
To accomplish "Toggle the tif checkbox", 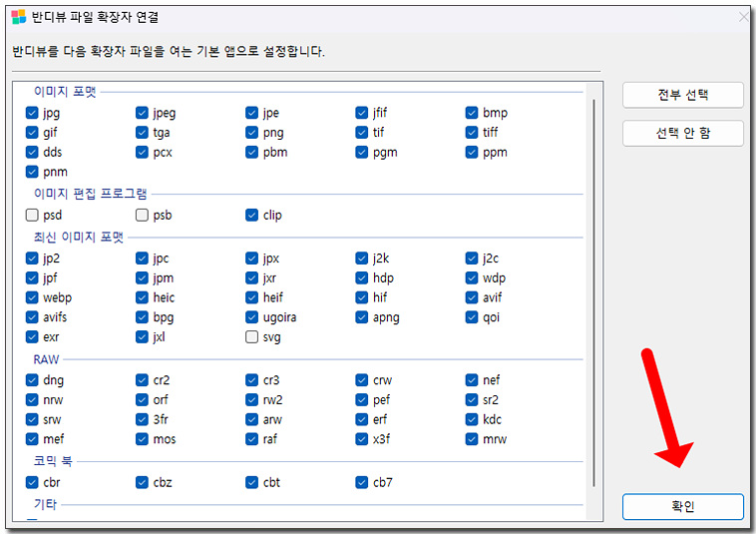I will [x=362, y=132].
